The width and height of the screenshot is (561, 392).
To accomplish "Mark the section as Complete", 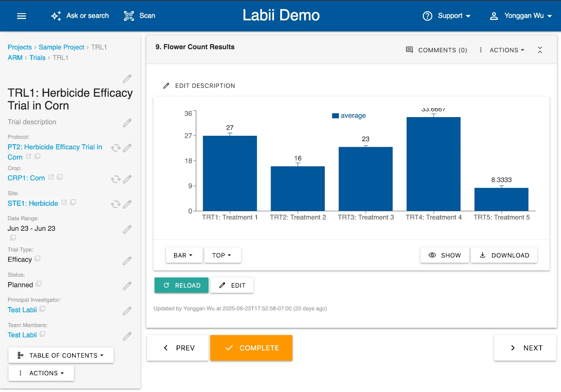I will click(x=251, y=348).
